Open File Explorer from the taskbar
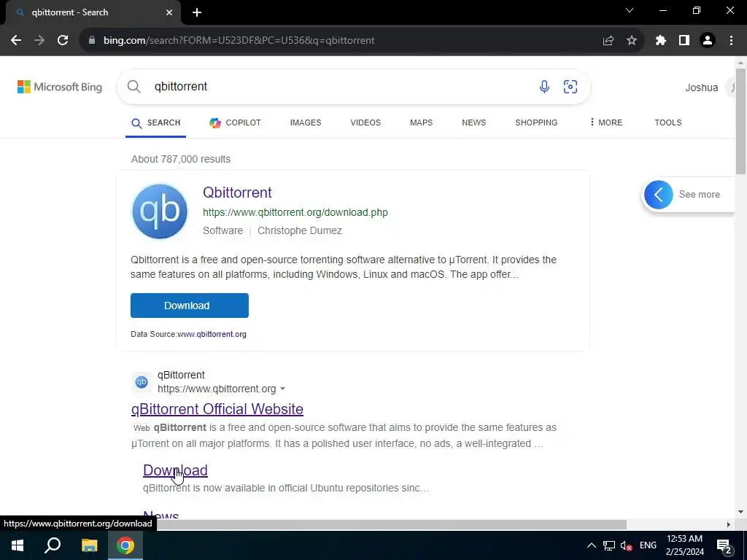The width and height of the screenshot is (747, 560). [89, 545]
